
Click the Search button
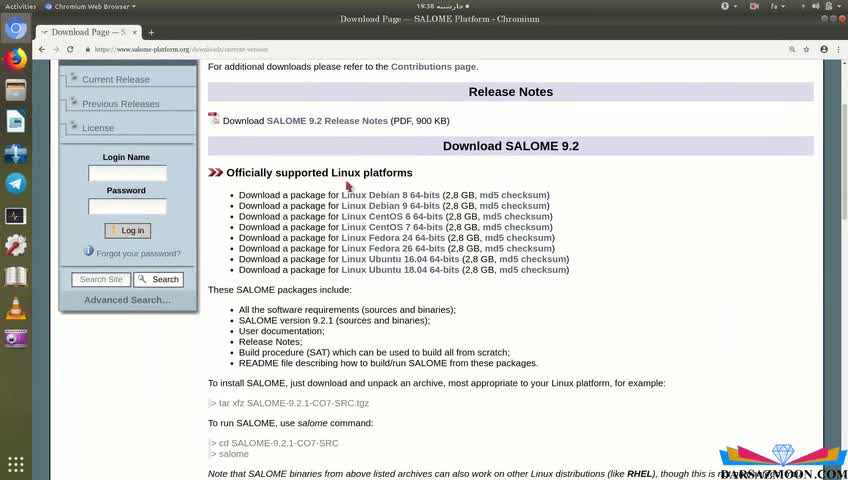click(x=158, y=279)
